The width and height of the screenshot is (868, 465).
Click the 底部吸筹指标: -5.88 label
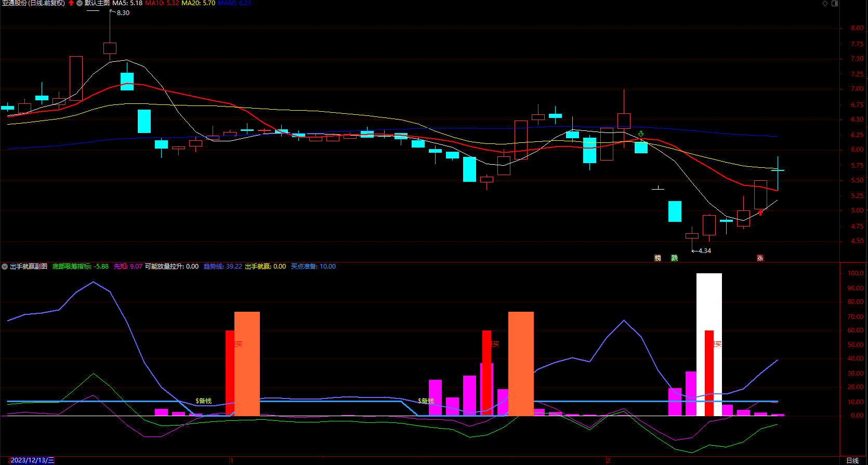tap(81, 267)
